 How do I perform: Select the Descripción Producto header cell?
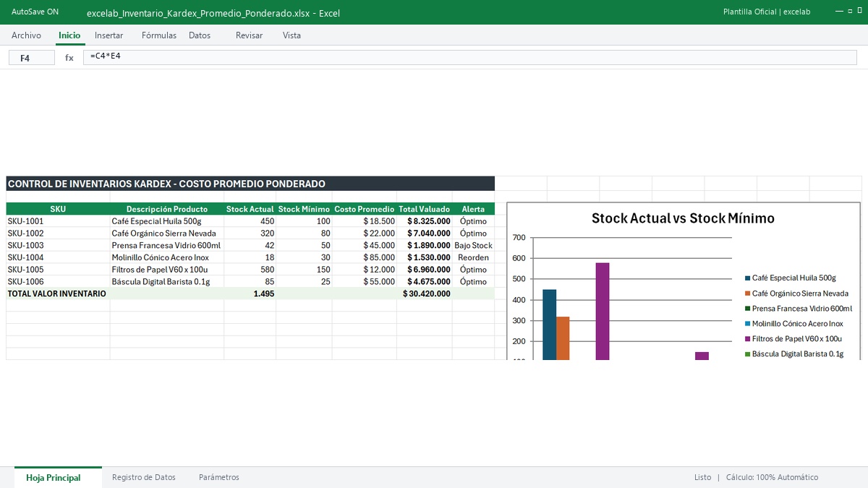(x=167, y=209)
